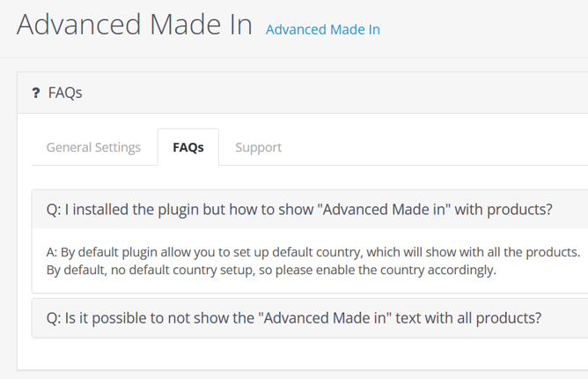Click 'please enable the country accordingly' text
This screenshot has width=588, height=379.
point(386,270)
